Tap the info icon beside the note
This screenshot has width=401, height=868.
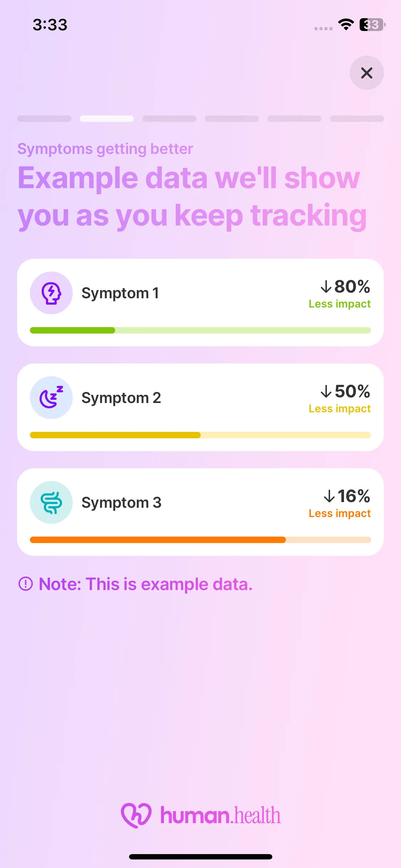(x=26, y=584)
